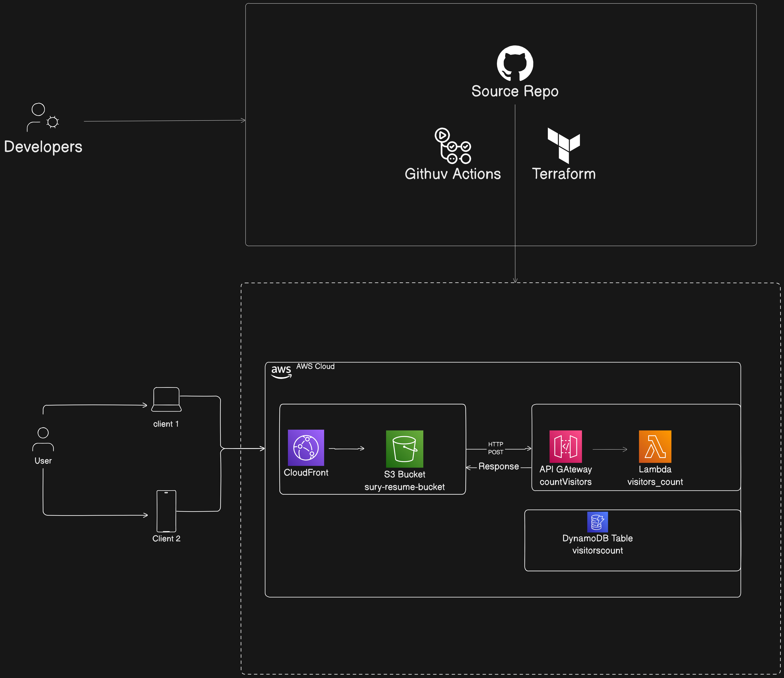This screenshot has height=678, width=784.
Task: Select the GitHub Actions workflow icon
Action: coord(453,146)
